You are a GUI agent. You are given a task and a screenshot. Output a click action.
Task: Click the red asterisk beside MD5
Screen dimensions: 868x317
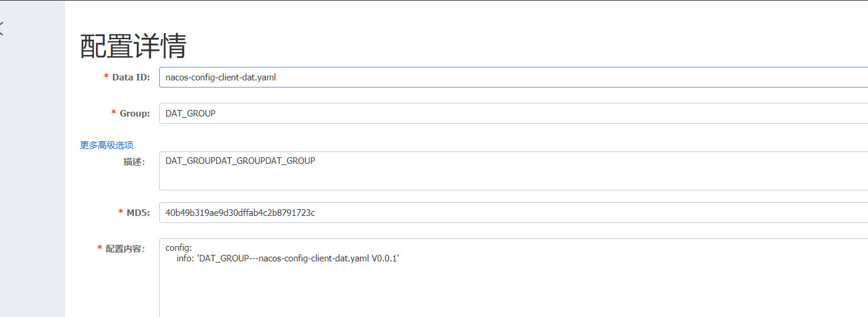pyautogui.click(x=121, y=212)
